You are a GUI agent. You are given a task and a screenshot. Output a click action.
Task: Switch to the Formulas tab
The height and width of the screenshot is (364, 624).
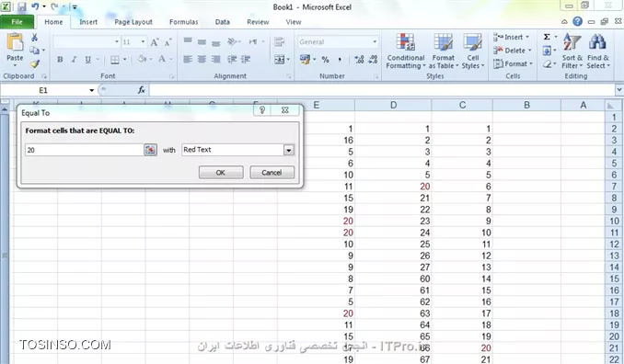tap(183, 22)
